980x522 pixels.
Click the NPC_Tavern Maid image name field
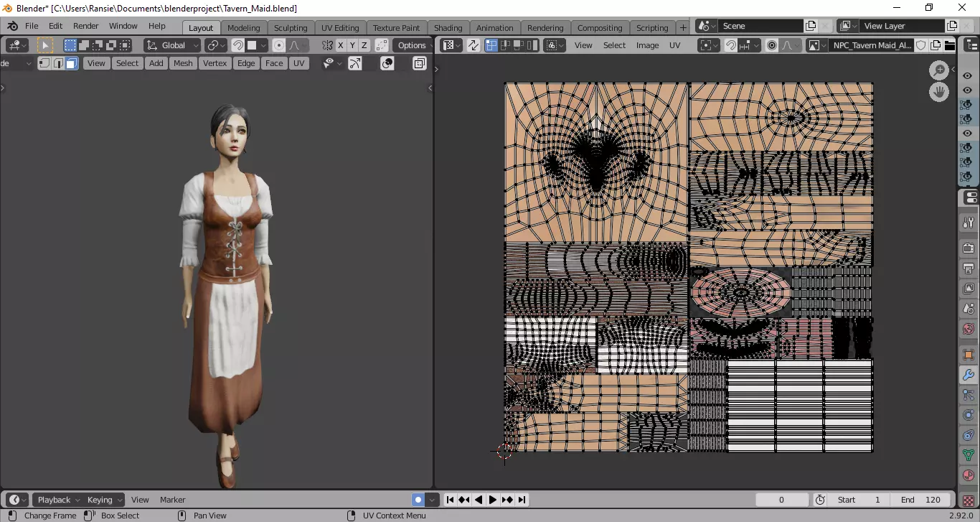pos(871,45)
